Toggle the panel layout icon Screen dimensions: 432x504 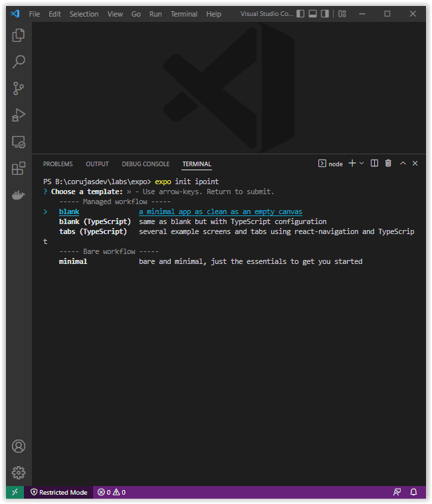(312, 14)
